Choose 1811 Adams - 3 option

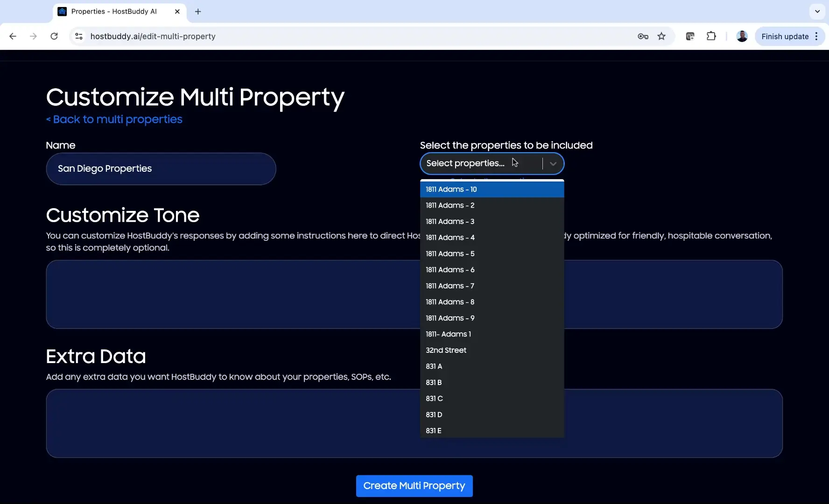(x=492, y=222)
